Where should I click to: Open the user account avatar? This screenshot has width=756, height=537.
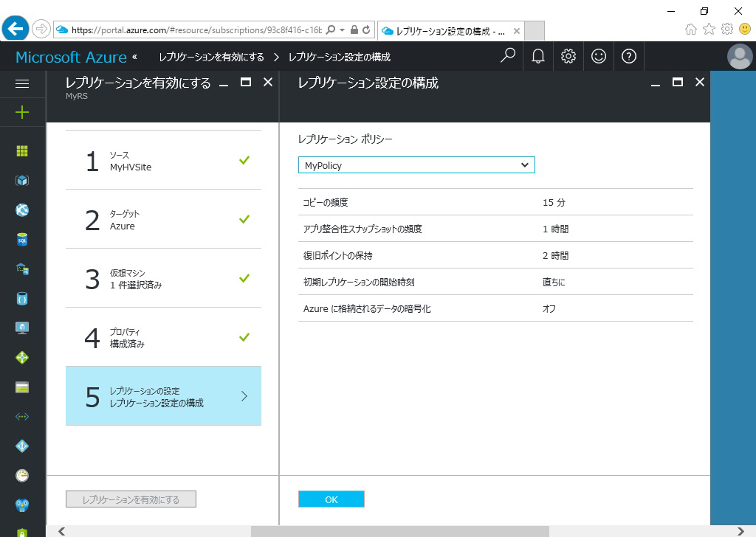[x=740, y=56]
